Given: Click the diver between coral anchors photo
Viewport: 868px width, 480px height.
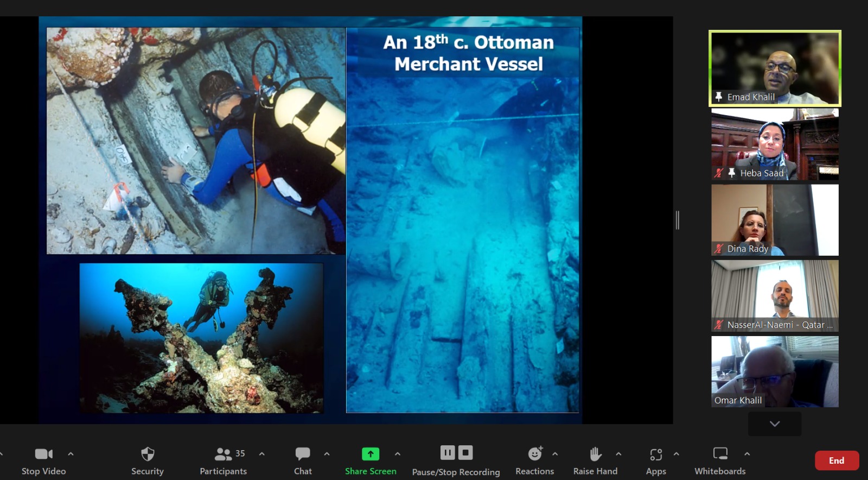Looking at the screenshot, I should [201, 338].
